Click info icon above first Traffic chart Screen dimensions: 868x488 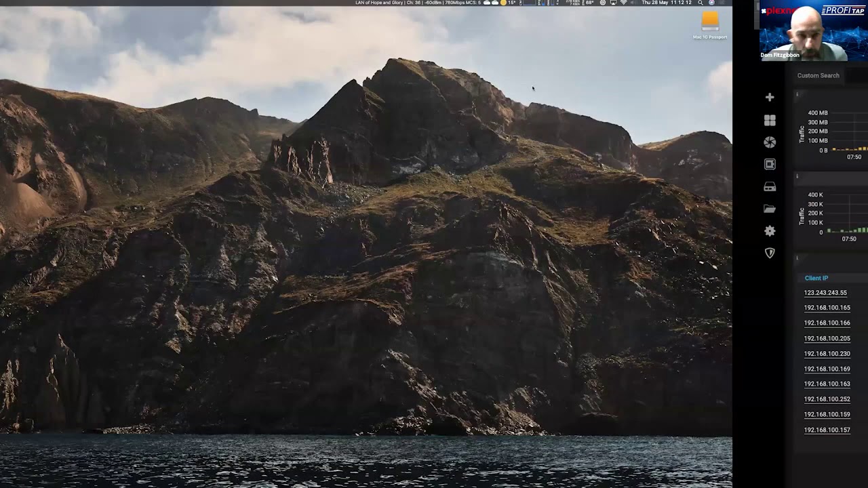pyautogui.click(x=797, y=94)
